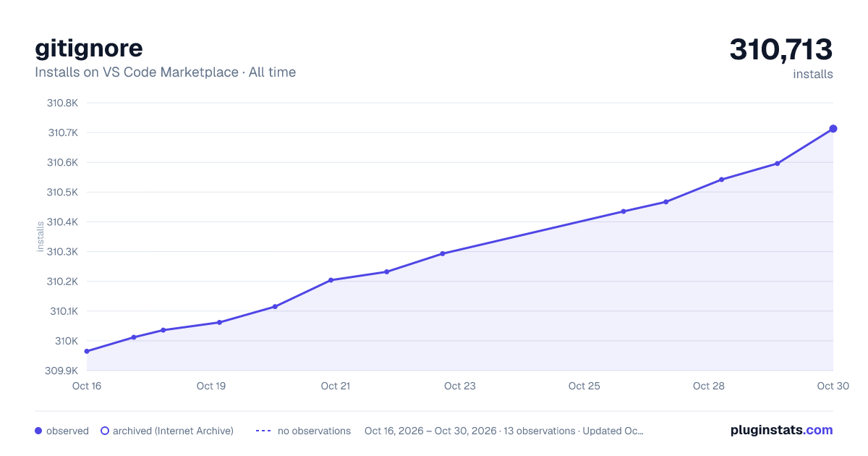This screenshot has height=456, width=868.
Task: Click the 'Oct 23' x-axis label
Action: (x=460, y=386)
